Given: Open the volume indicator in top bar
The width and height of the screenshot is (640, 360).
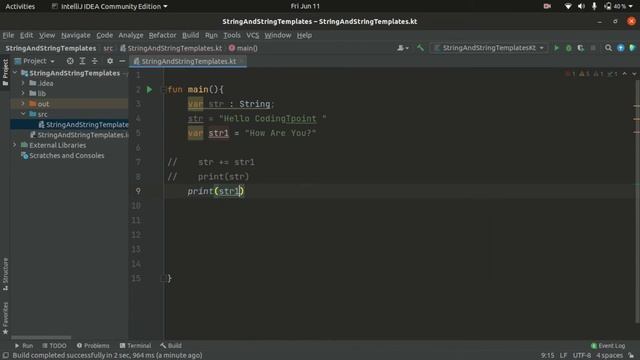Looking at the screenshot, I should 581,6.
